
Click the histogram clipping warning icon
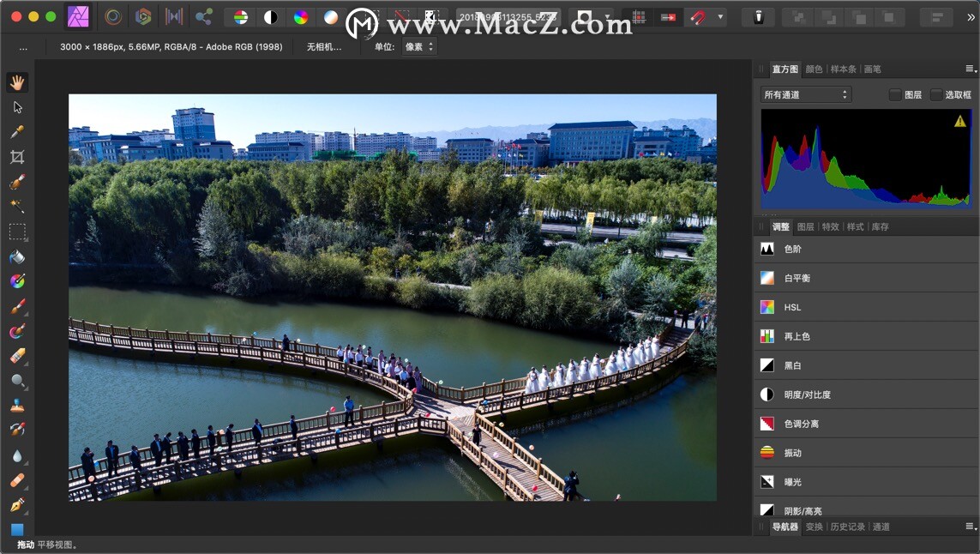[x=960, y=121]
